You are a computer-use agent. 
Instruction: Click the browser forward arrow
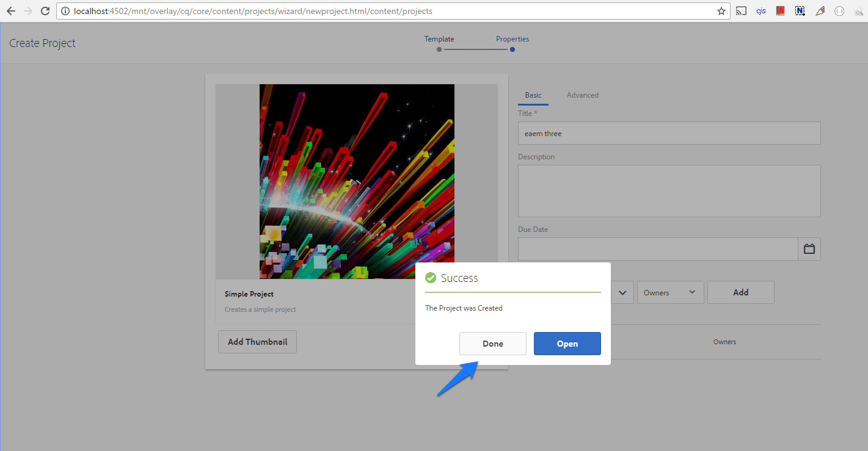click(x=27, y=11)
